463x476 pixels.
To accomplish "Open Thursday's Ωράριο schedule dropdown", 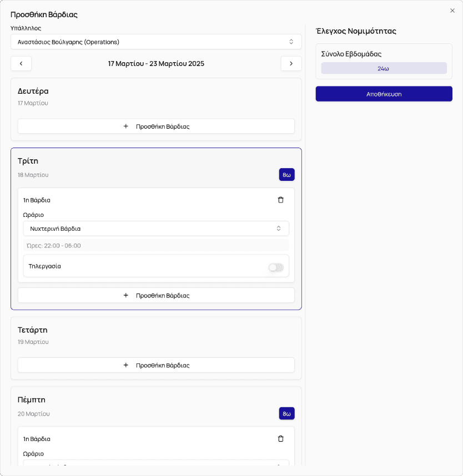I will 156,465.
